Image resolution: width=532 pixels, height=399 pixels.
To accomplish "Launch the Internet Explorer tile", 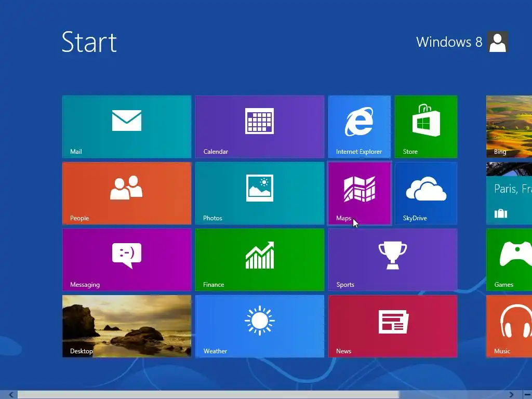I will tap(360, 127).
